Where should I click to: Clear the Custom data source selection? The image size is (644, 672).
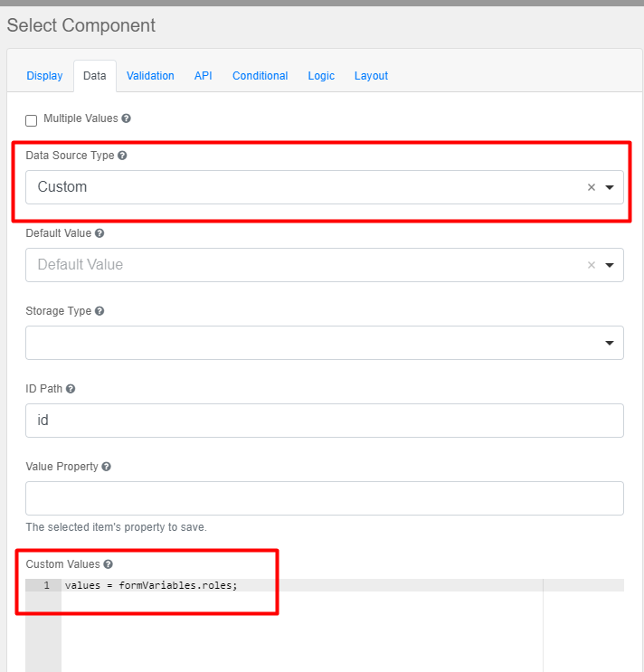click(592, 187)
